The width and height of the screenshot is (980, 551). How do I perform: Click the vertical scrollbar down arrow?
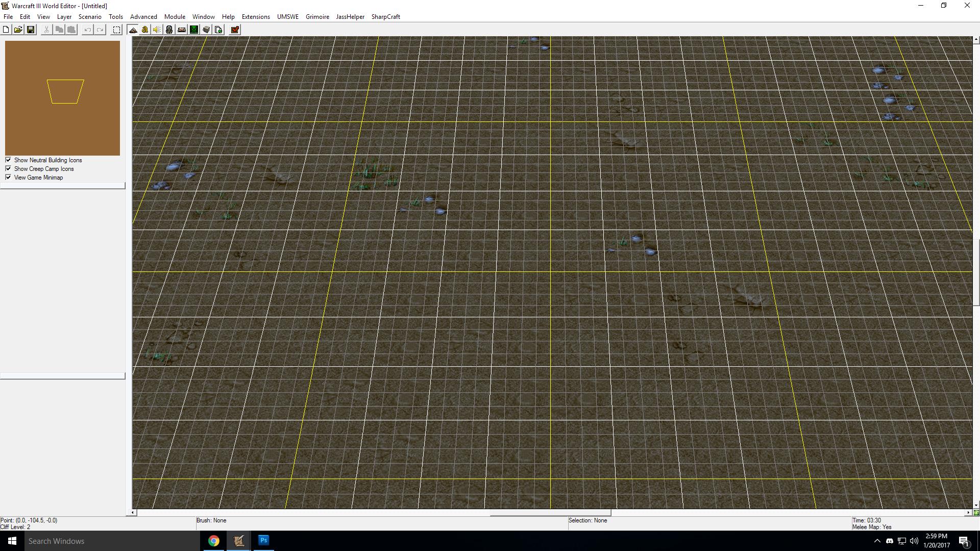pyautogui.click(x=976, y=506)
